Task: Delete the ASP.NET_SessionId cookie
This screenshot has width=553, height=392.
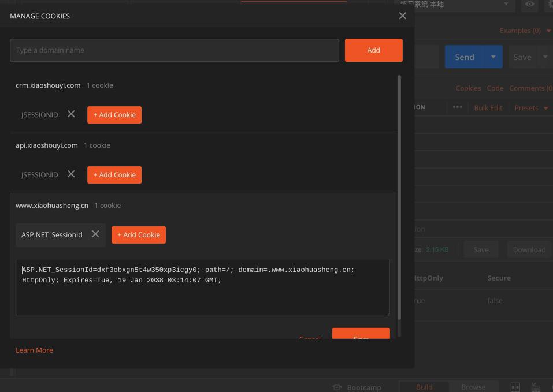Action: tap(95, 234)
